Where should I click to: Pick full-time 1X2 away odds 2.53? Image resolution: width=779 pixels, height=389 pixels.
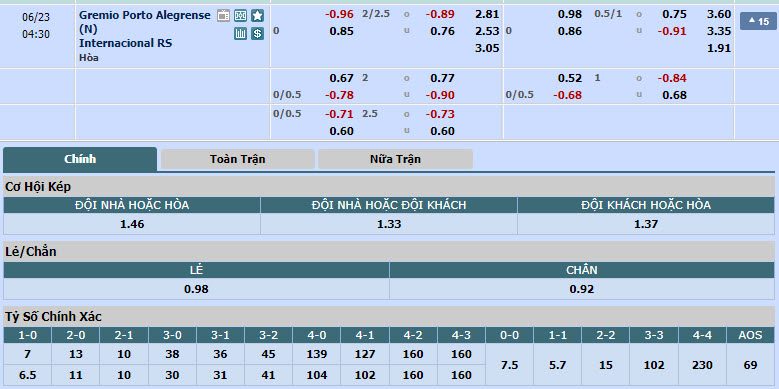(487, 31)
